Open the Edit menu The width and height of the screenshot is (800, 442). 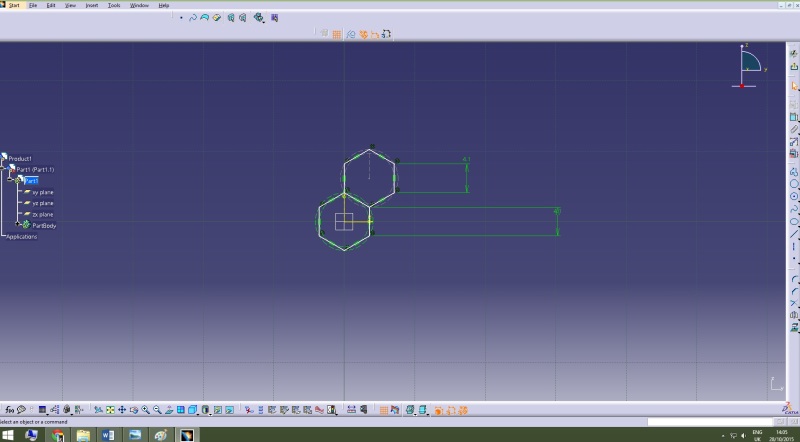[51, 5]
